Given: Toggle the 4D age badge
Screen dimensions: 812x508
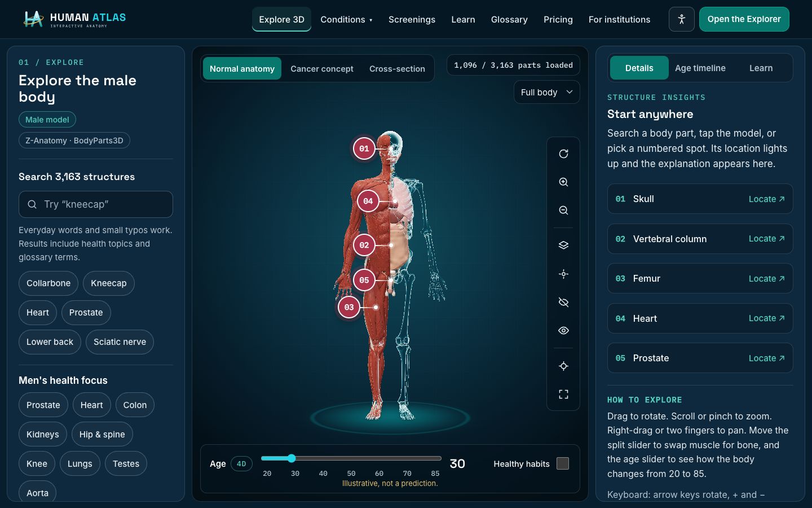Looking at the screenshot, I should (x=241, y=464).
